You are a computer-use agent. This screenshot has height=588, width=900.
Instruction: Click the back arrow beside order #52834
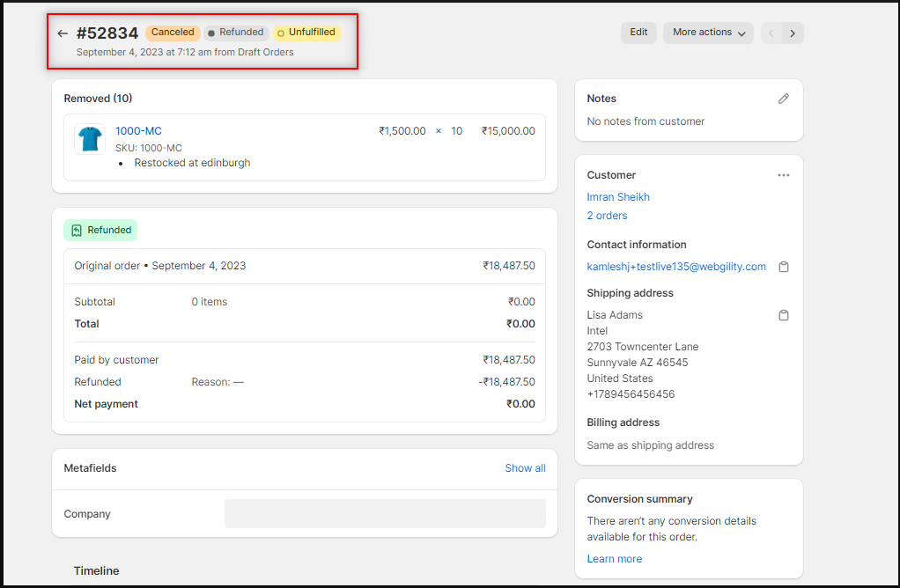63,33
